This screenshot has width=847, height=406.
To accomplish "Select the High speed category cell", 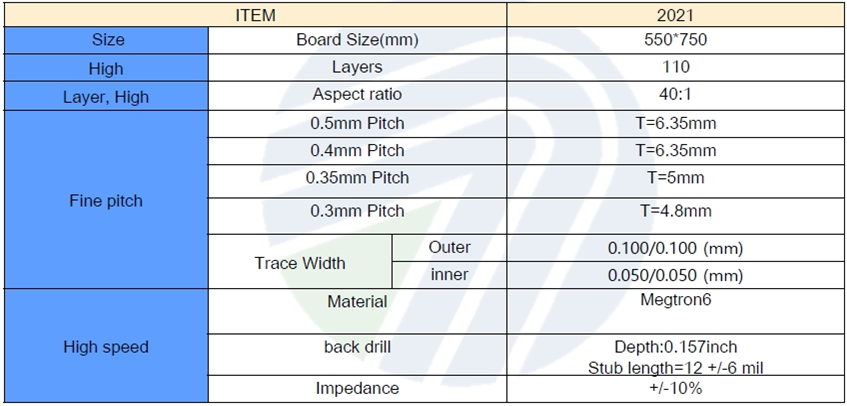I will pyautogui.click(x=105, y=347).
